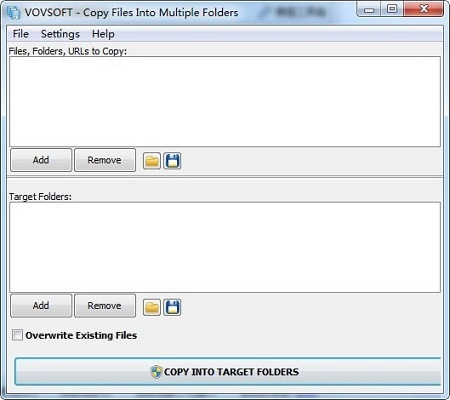Click shield icon on Copy Into Target Folders
Viewport: 450px width, 400px height.
(156, 372)
